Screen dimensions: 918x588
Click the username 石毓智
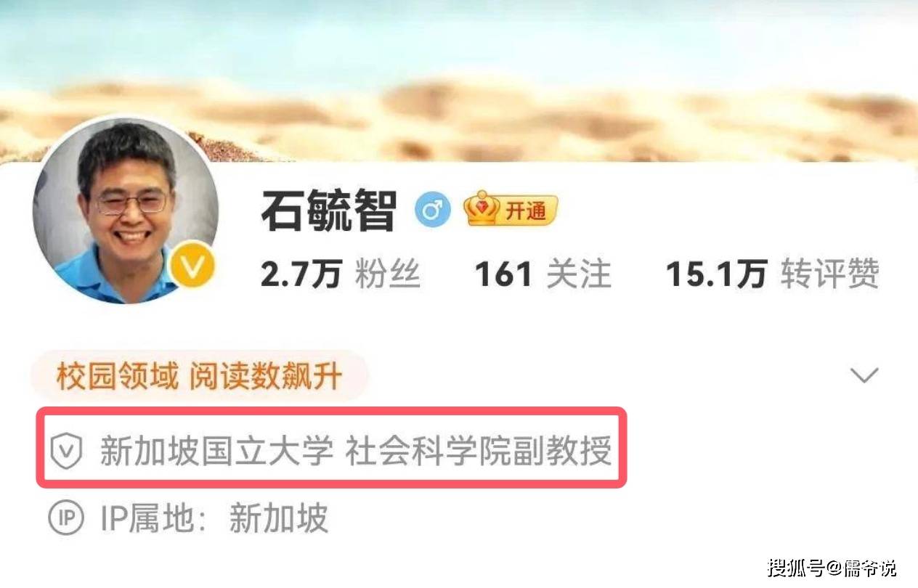[x=329, y=211]
